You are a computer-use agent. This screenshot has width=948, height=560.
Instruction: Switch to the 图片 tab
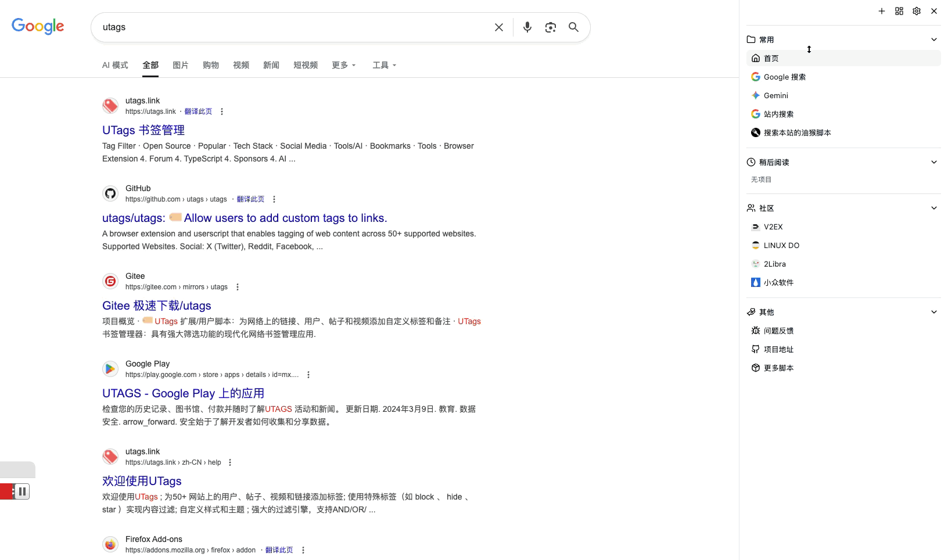pos(181,65)
